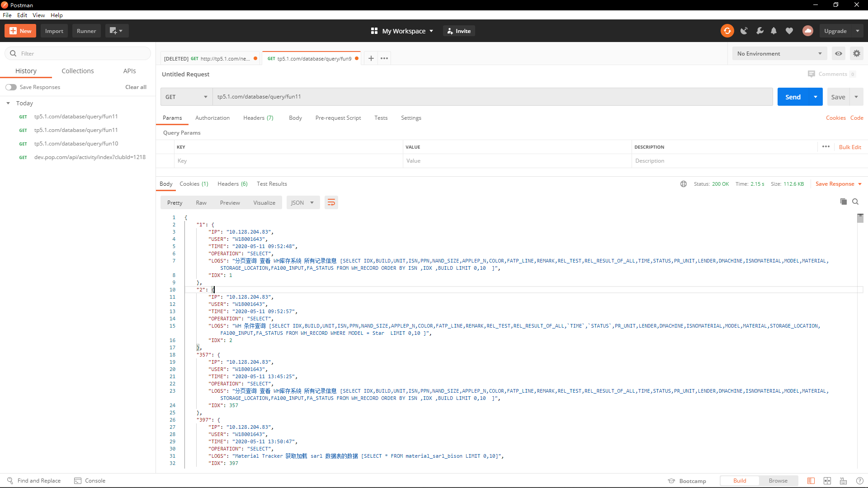Viewport: 868px width, 488px height.
Task: Add a new request tab with plus
Action: [x=371, y=58]
